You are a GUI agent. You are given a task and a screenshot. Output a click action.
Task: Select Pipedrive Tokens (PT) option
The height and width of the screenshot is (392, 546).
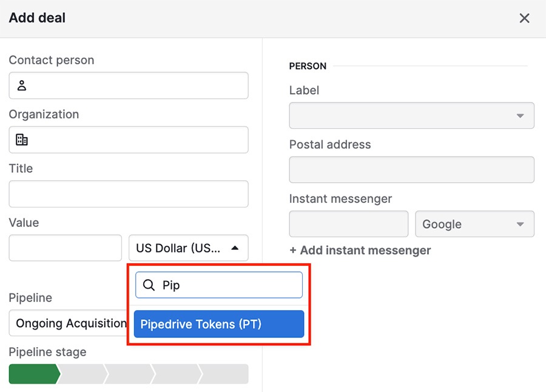pos(219,324)
